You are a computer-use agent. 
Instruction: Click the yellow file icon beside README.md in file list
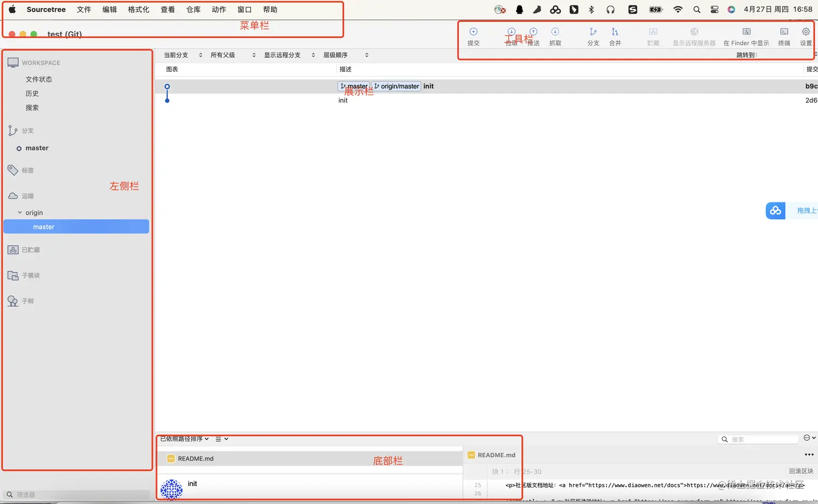point(171,459)
